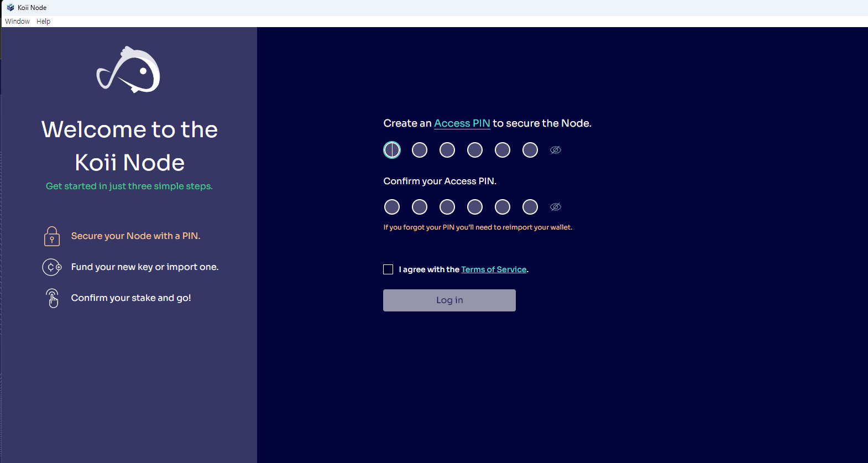
Task: Click the 'Confirm your Access PIN.' label
Action: pos(440,181)
